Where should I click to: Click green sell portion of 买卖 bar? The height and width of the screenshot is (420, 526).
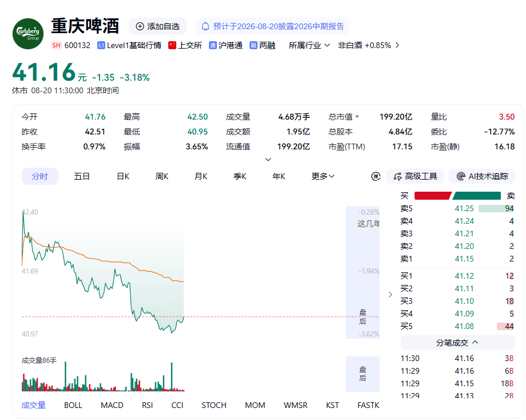pyautogui.click(x=476, y=196)
